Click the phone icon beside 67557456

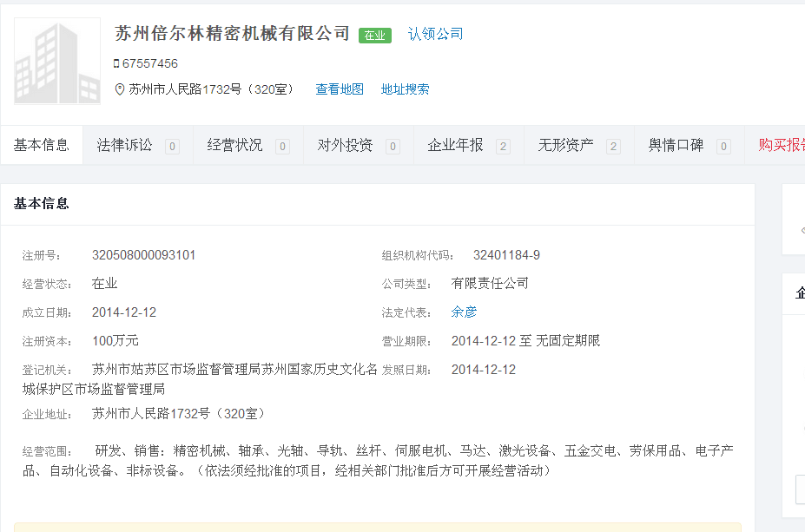(x=116, y=63)
